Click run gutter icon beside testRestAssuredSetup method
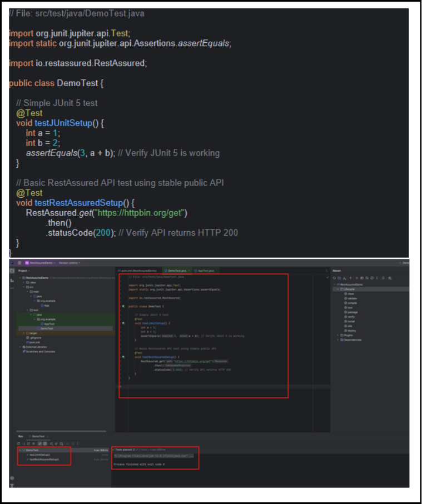Viewport: 422px width, 504px height. tap(122, 357)
